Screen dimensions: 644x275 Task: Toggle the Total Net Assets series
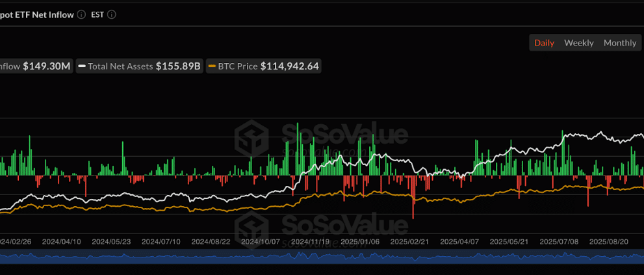click(x=139, y=66)
